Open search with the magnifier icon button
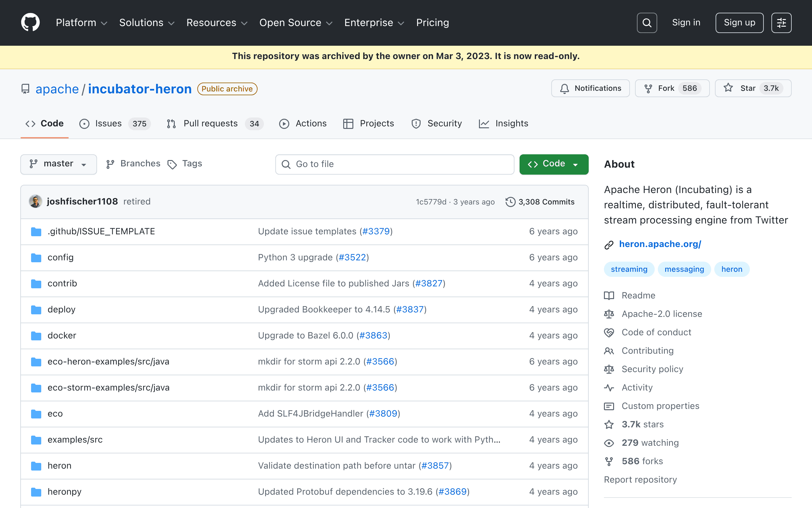Image resolution: width=812 pixels, height=508 pixels. click(646, 23)
